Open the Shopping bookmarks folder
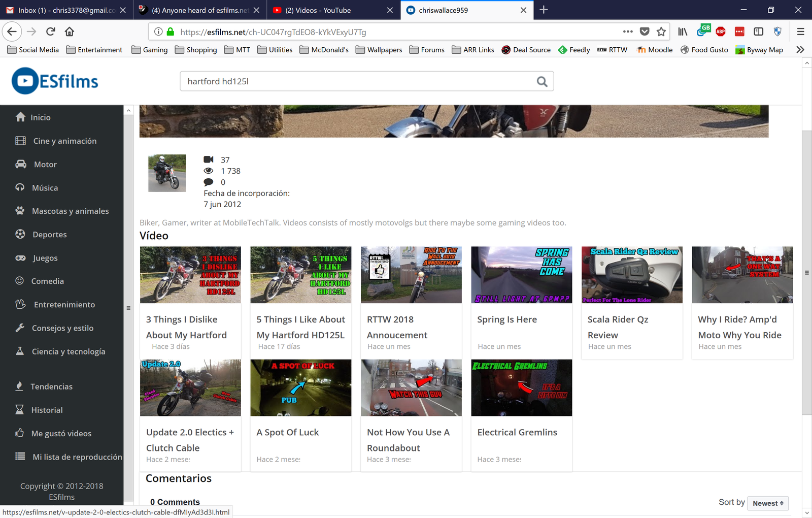 [195, 49]
